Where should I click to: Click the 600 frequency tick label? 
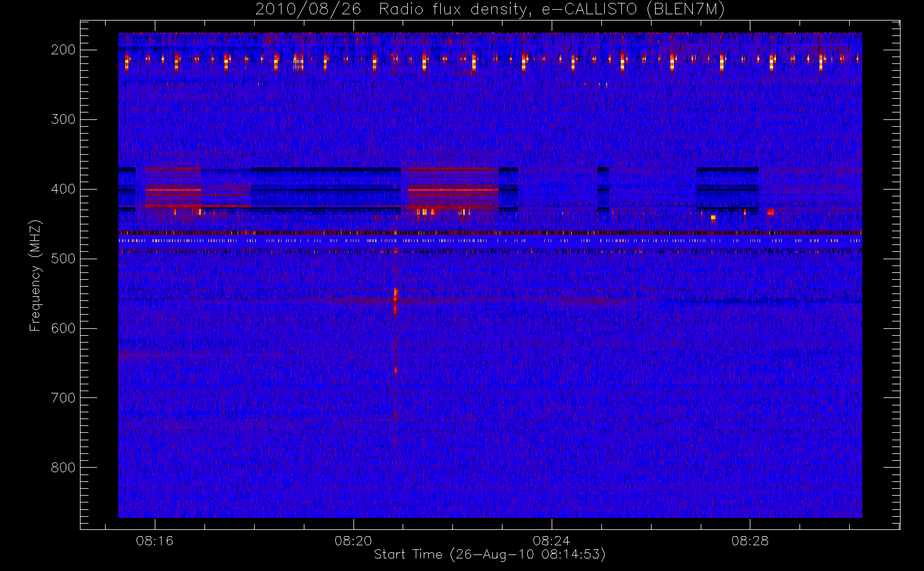click(x=63, y=328)
